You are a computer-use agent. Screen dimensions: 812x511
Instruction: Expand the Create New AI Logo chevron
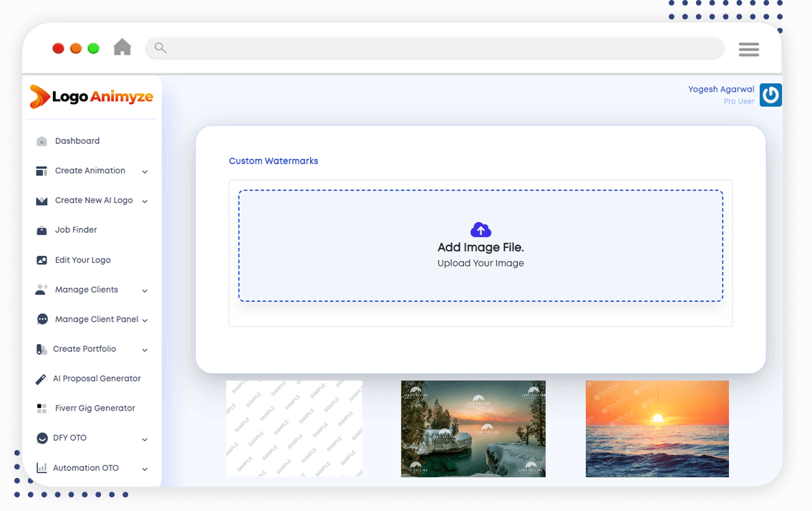[x=145, y=201]
